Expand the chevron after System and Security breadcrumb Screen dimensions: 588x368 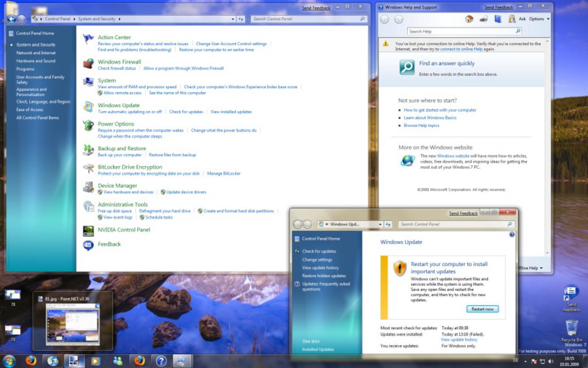pos(119,19)
